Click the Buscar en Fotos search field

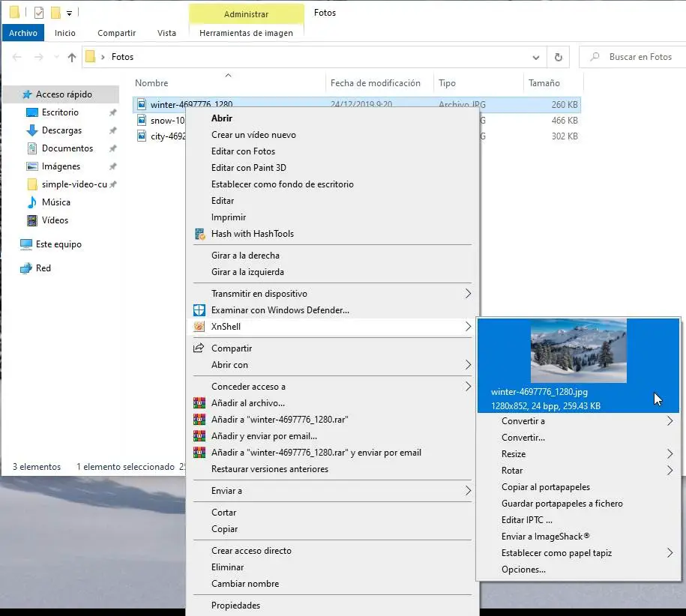(633, 57)
